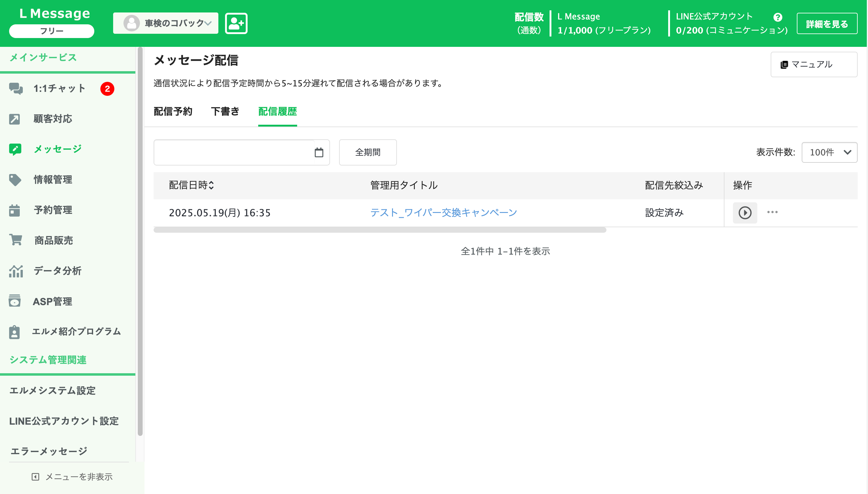Switch to the 下書き tab
This screenshot has width=868, height=494.
tap(225, 111)
